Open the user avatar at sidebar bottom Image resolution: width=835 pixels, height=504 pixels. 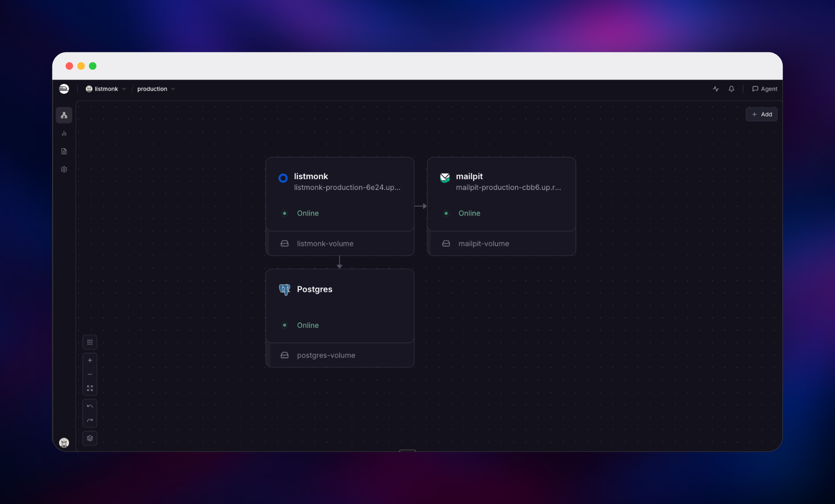point(64,443)
